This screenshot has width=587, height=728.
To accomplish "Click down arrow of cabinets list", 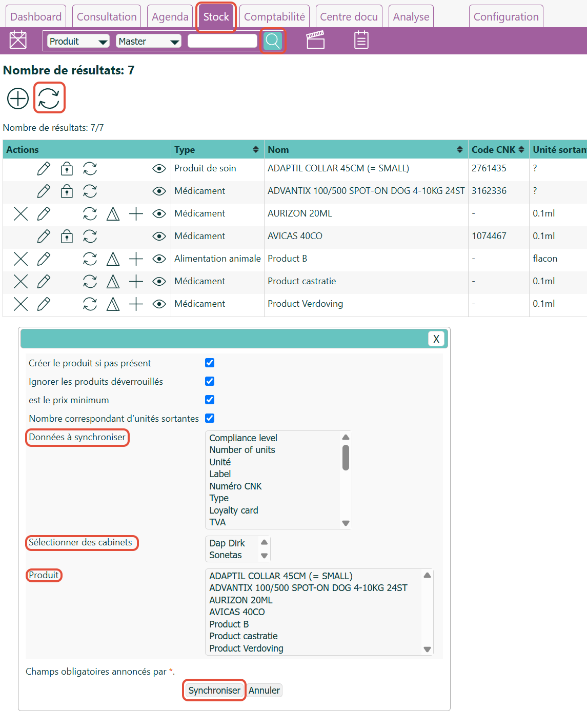I will (x=265, y=556).
